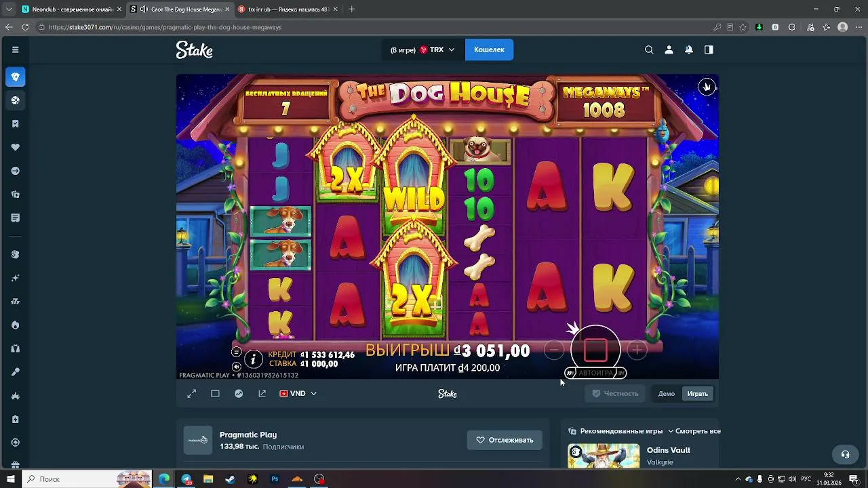Open the Stake hamburger menu
Viewport: 868px width, 488px height.
[x=16, y=49]
